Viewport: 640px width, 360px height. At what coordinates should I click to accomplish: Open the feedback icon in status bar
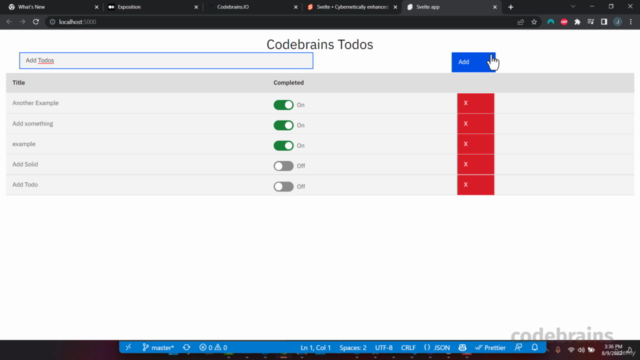tap(518, 348)
